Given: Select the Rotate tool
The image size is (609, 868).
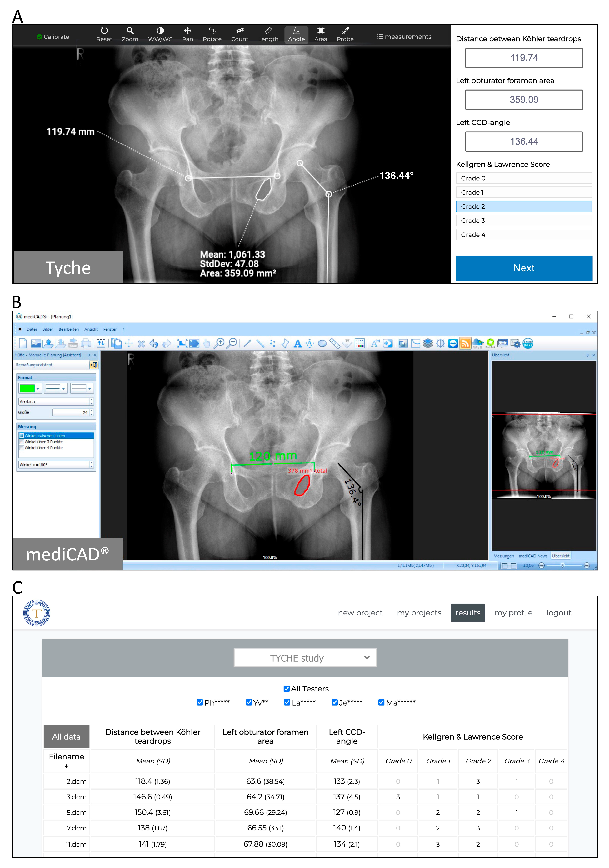Looking at the screenshot, I should click(x=212, y=35).
